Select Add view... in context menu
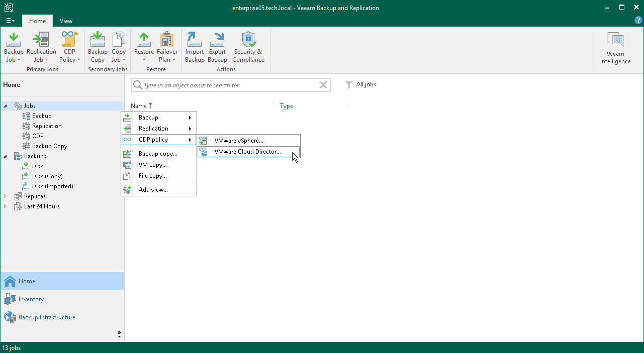This screenshot has height=353, width=644. (x=159, y=190)
